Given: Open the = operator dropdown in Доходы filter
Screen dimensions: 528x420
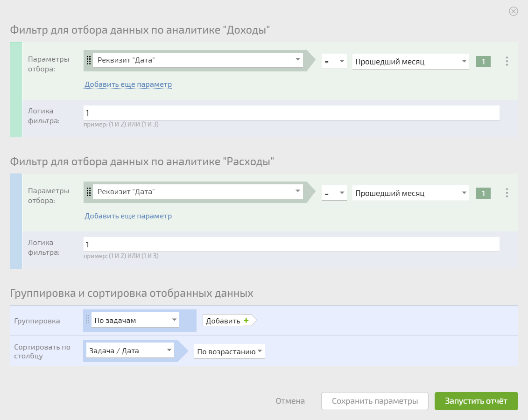Looking at the screenshot, I should pos(334,62).
